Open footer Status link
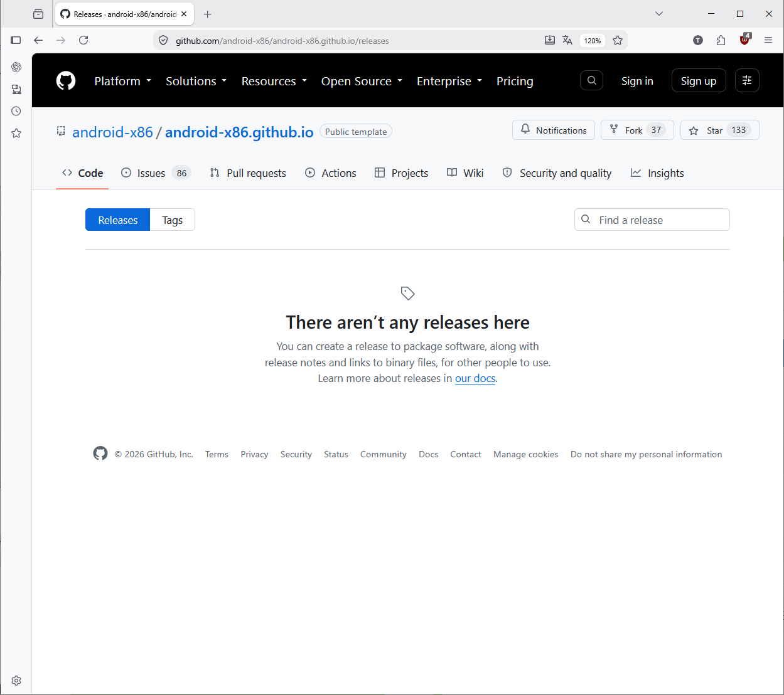 [x=336, y=454]
